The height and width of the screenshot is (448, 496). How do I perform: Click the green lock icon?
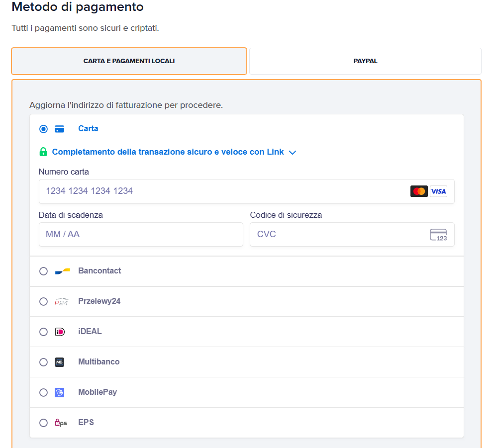(x=43, y=152)
